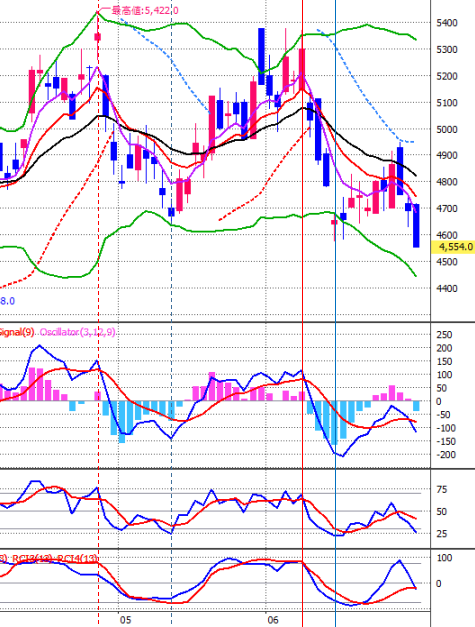Viewport: 475px width, 627px height.
Task: Click the yellow 4,554.0 current price tag
Action: 454,247
